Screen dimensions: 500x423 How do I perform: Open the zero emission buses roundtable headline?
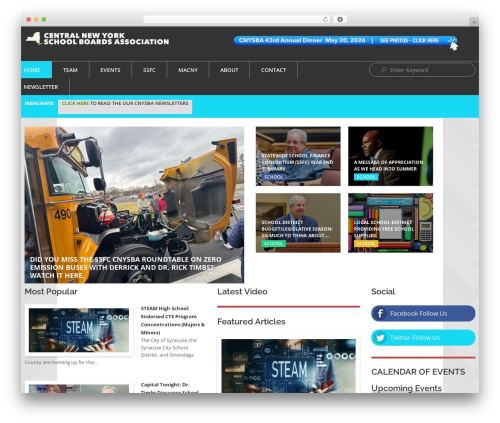(x=126, y=267)
